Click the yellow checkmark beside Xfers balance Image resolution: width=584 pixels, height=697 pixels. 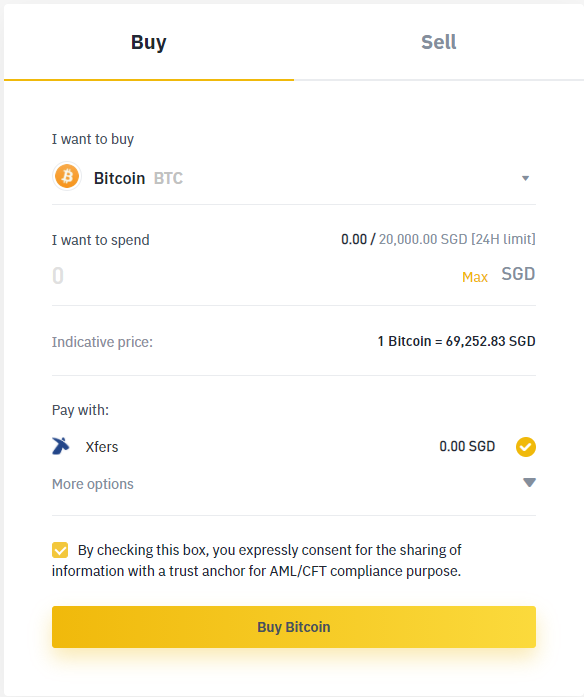pos(525,447)
